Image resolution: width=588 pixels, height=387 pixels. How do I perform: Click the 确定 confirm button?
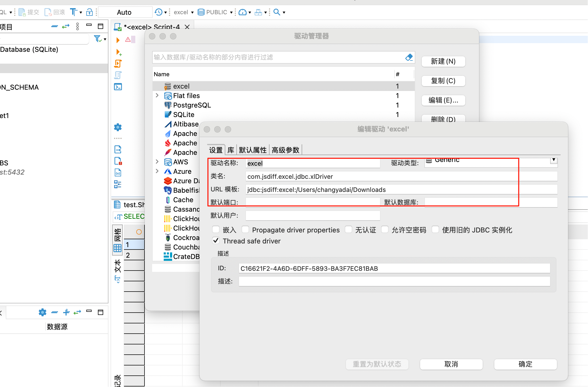click(x=525, y=364)
